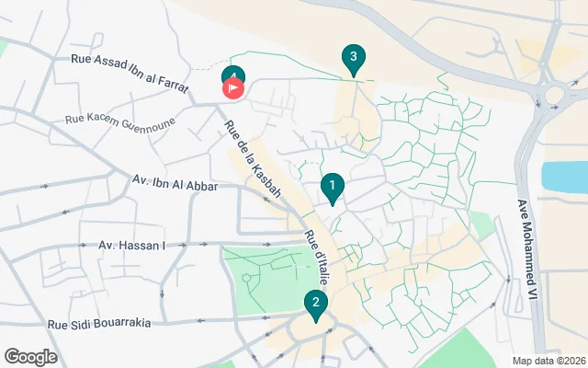The height and width of the screenshot is (368, 588).
Task: Click the roundabout near Ave Mohammed VI
Action: click(x=554, y=95)
